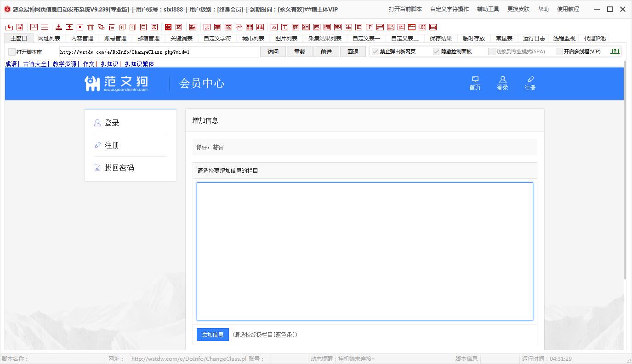Toggle 隐藏控制面板 checkbox
The height and width of the screenshot is (364, 632).
(x=437, y=51)
